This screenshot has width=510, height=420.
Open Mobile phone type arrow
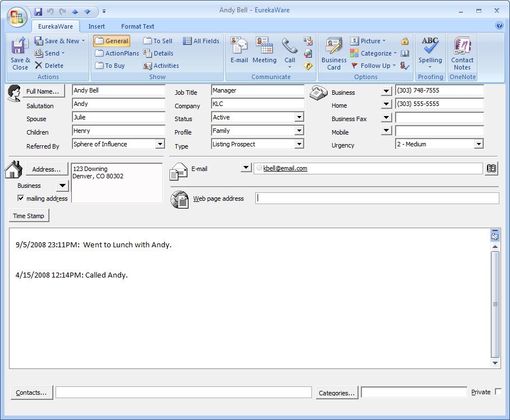click(386, 131)
